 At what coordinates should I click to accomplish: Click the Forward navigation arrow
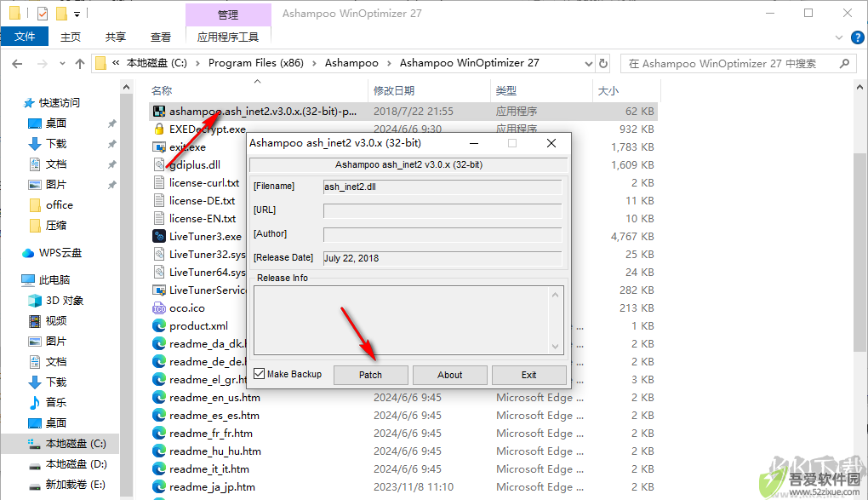click(42, 64)
